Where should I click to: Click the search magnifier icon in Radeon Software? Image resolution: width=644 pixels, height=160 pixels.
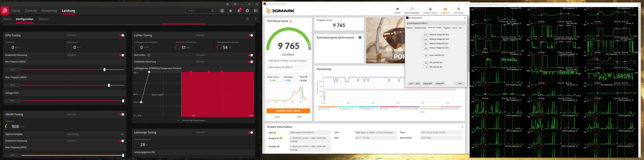[x=212, y=11]
